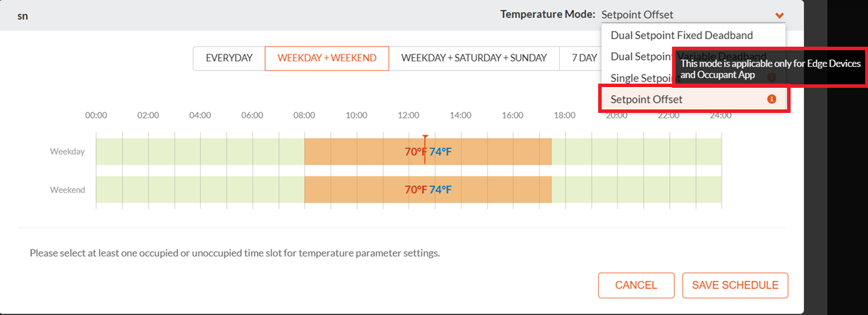Click the info icon beside Setpoint Offset

[x=771, y=99]
